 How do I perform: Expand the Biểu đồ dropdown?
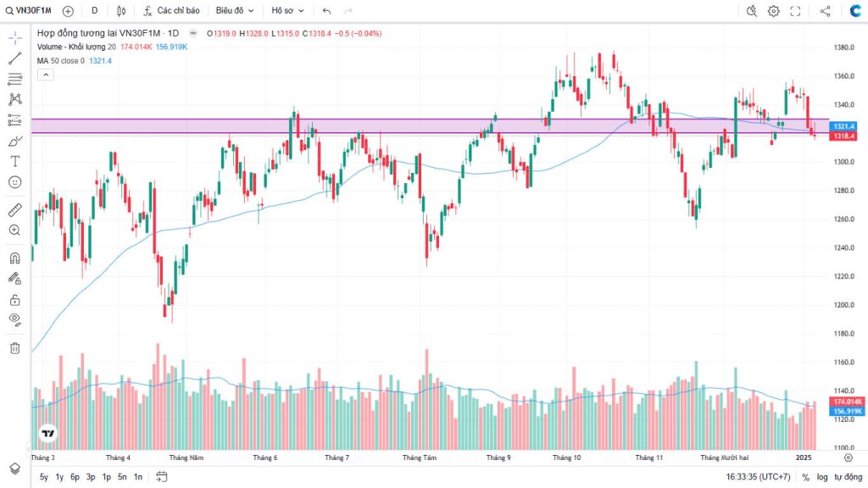pyautogui.click(x=234, y=11)
